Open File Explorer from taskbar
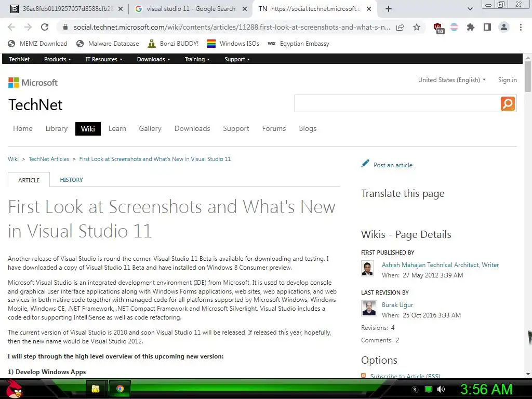The image size is (532, 399). pyautogui.click(x=96, y=389)
